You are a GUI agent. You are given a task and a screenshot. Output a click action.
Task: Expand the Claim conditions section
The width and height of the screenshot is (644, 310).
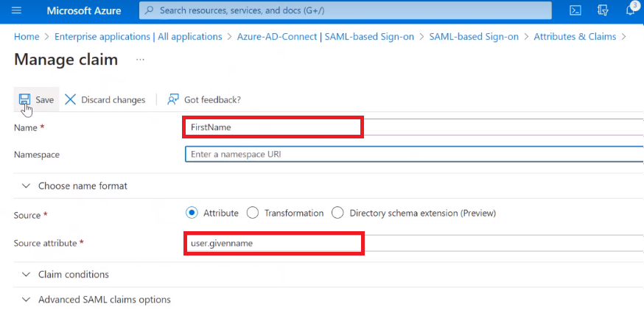[x=27, y=275]
